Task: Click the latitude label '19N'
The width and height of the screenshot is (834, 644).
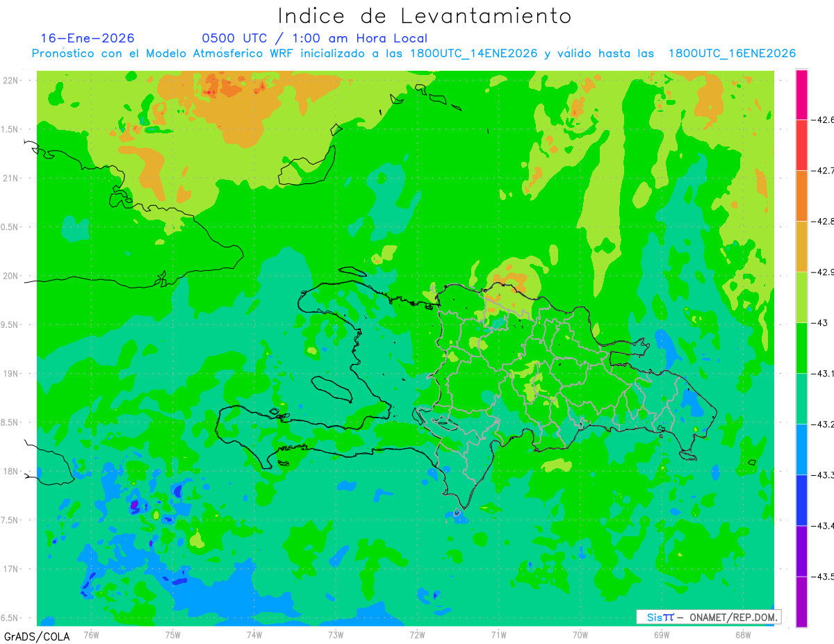Action: (11, 373)
